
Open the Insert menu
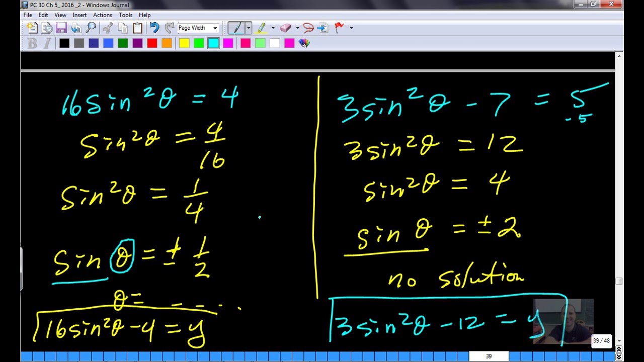(79, 15)
